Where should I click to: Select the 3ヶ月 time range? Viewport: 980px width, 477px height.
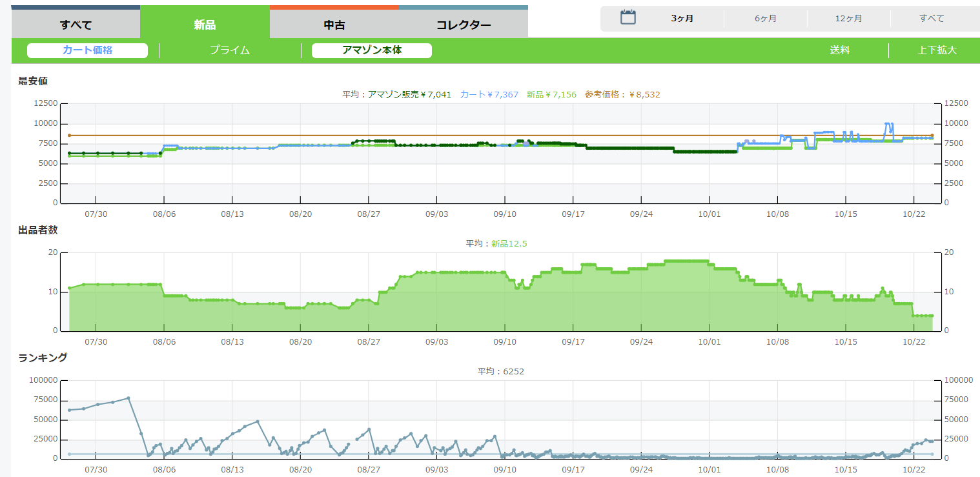682,19
